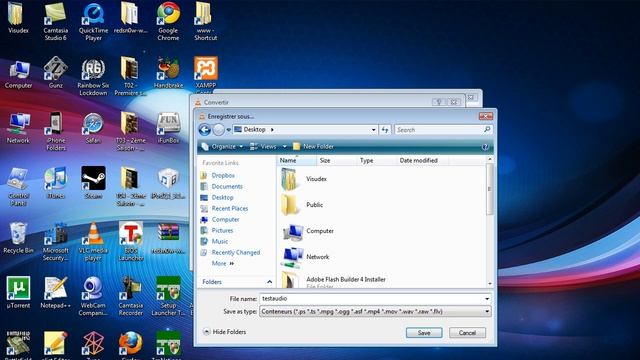Select the Public folder in file list
640x360 pixels.
click(x=302, y=205)
